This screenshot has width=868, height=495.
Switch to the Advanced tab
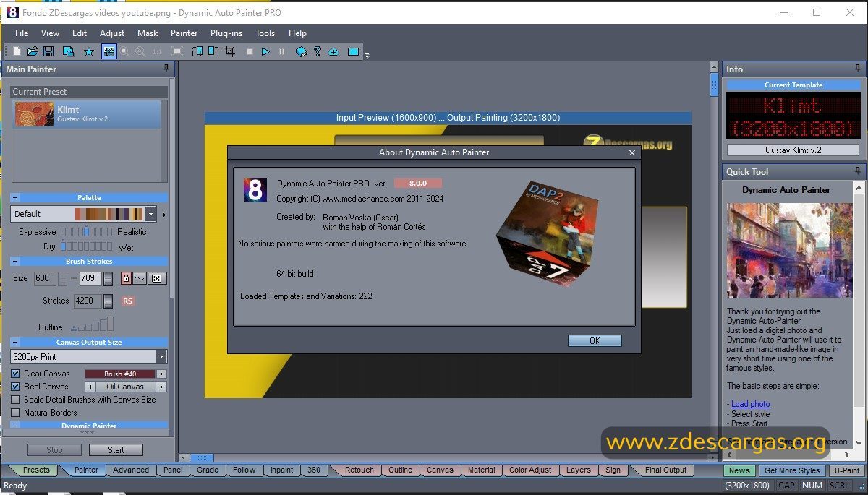(x=131, y=470)
